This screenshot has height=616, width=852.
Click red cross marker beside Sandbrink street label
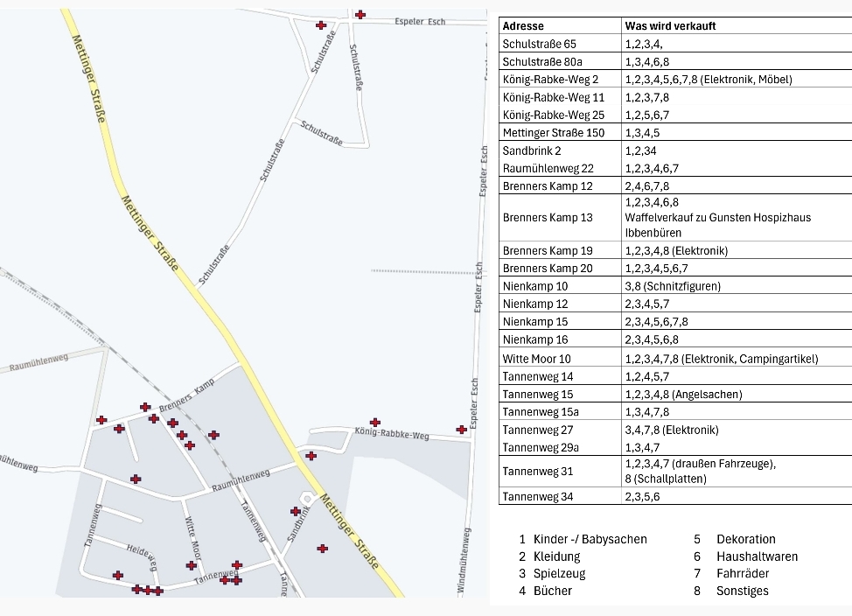296,511
